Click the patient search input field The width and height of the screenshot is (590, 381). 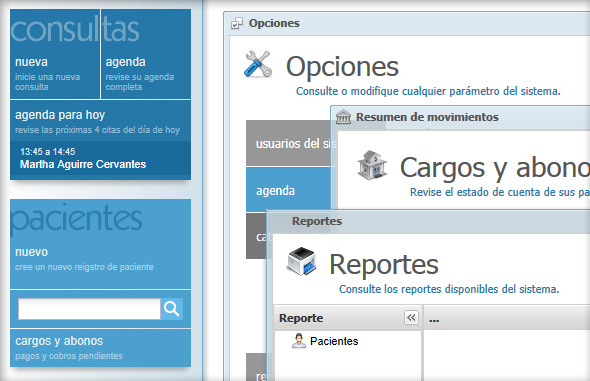tap(89, 309)
